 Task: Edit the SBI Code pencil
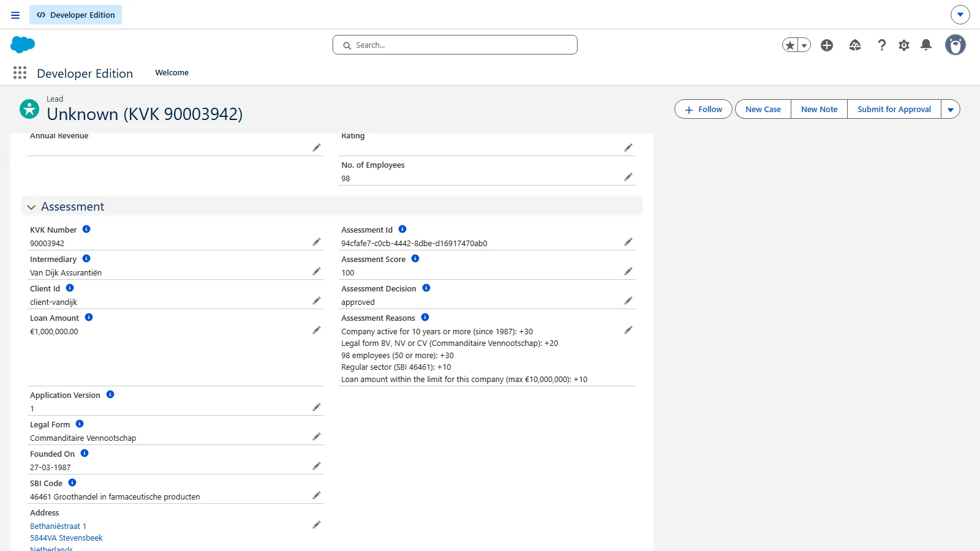317,495
